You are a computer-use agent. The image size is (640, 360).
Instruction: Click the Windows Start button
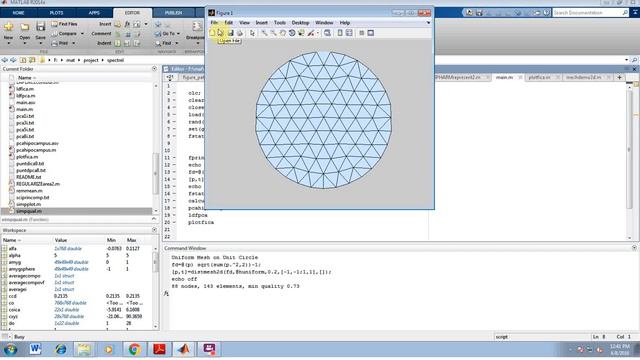coord(11,349)
